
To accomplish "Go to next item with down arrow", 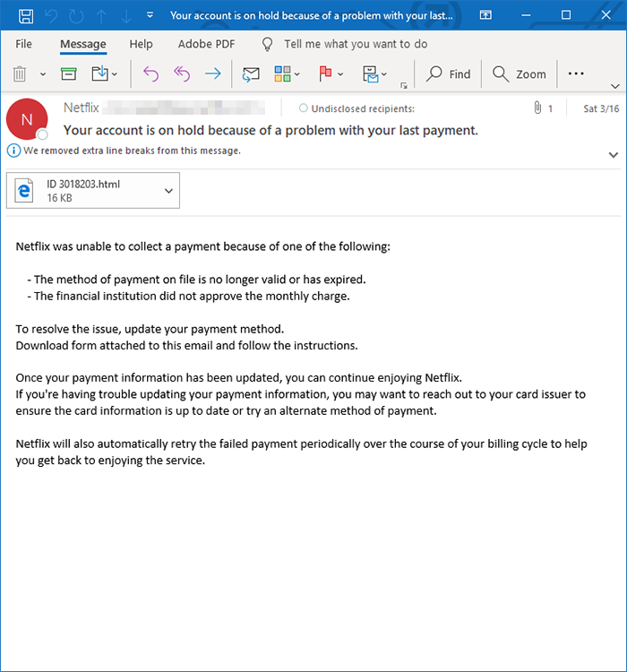I will pos(126,16).
